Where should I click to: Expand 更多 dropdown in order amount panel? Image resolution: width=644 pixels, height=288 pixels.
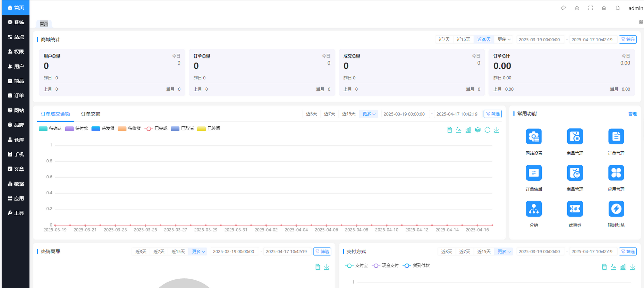click(369, 114)
